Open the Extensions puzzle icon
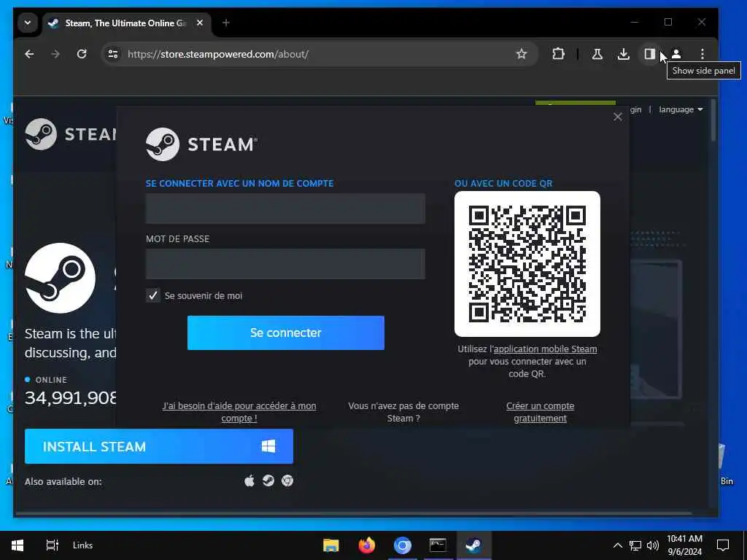747x560 pixels. click(x=558, y=54)
